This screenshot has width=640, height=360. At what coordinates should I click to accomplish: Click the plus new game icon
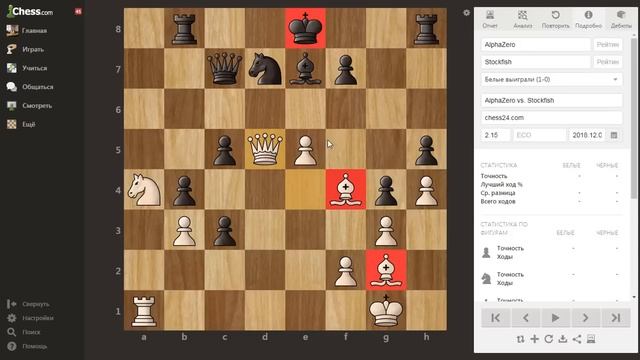click(x=535, y=339)
